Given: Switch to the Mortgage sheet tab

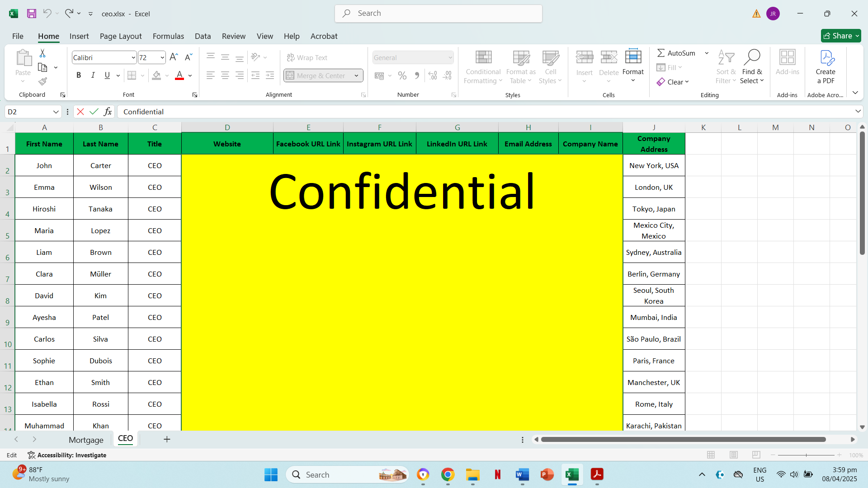Looking at the screenshot, I should click(86, 440).
